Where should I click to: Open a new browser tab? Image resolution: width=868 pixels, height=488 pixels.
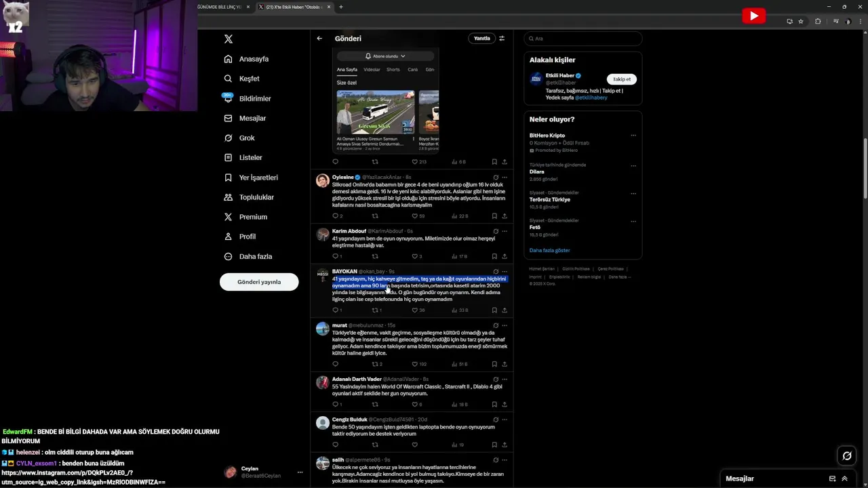[340, 7]
